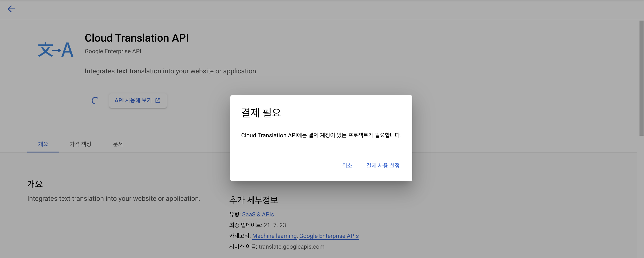Follow the Machine learning category link
Screen dimensions: 644x258
tap(274, 236)
